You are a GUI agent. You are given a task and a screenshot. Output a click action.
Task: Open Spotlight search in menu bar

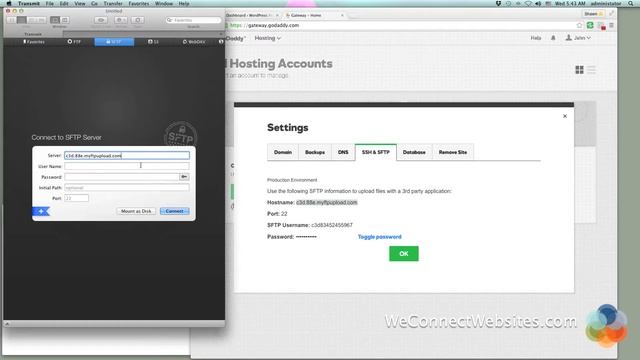tap(631, 3)
